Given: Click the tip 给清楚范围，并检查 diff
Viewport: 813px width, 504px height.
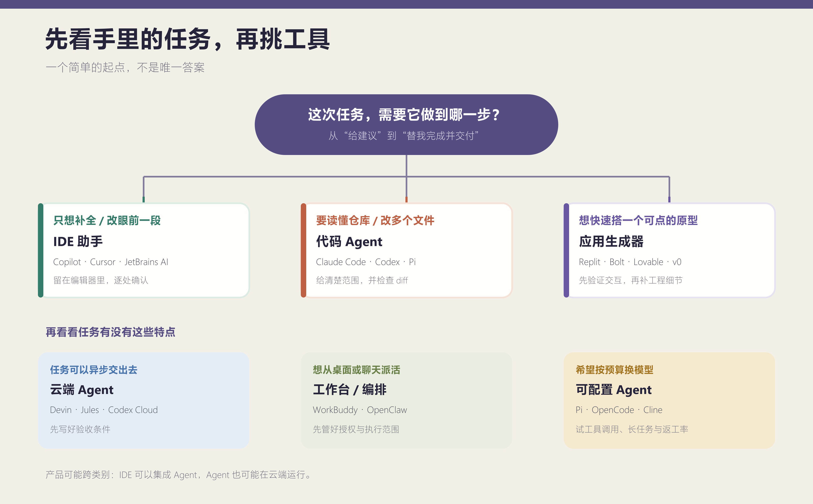Looking at the screenshot, I should 362,280.
